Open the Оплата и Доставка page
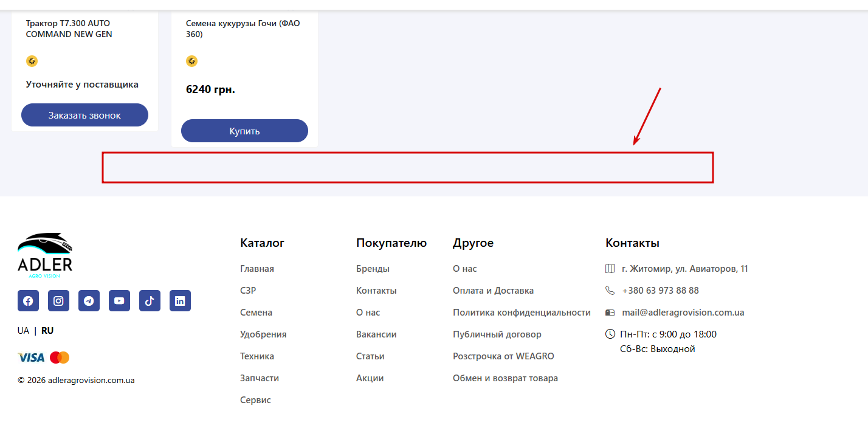 (x=493, y=291)
